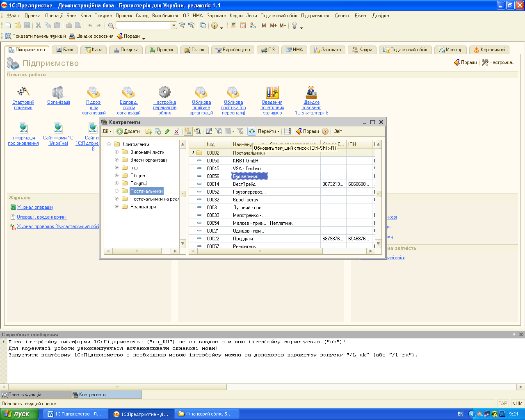Click the Open file toolbar icon
525x420 pixels.
[x=17, y=25]
